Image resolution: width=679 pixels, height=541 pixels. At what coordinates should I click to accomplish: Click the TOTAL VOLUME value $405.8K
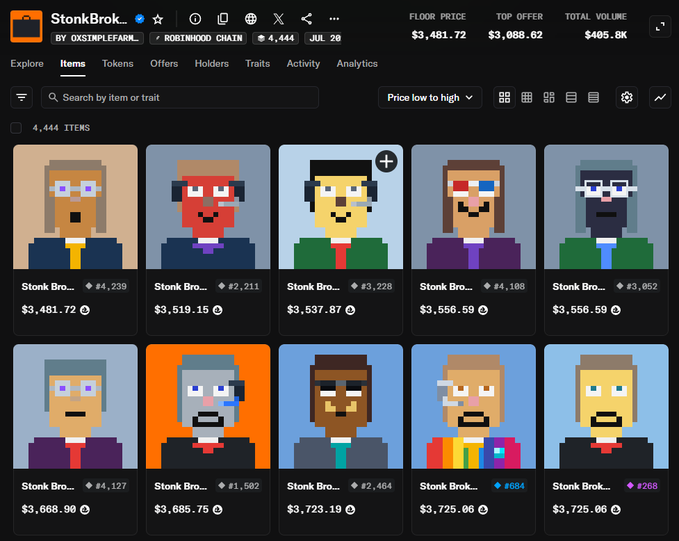[x=606, y=35]
